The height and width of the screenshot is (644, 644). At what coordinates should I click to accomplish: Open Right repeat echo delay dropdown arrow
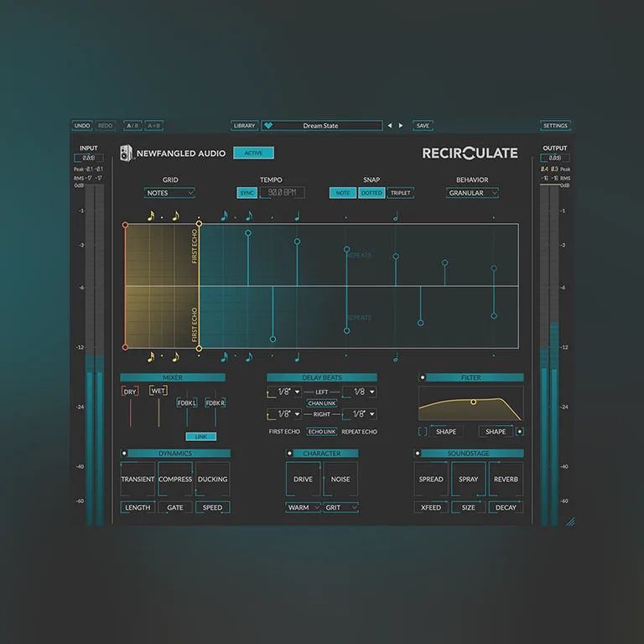(372, 414)
